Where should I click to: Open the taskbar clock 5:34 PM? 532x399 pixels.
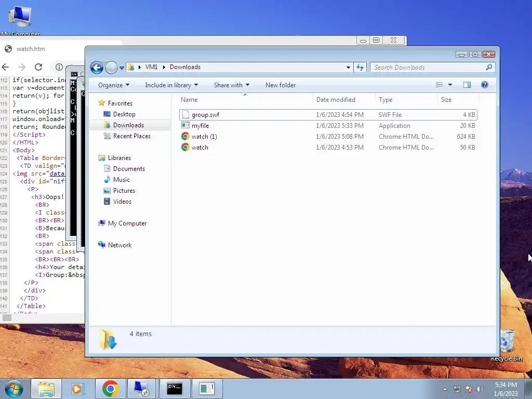[506, 389]
